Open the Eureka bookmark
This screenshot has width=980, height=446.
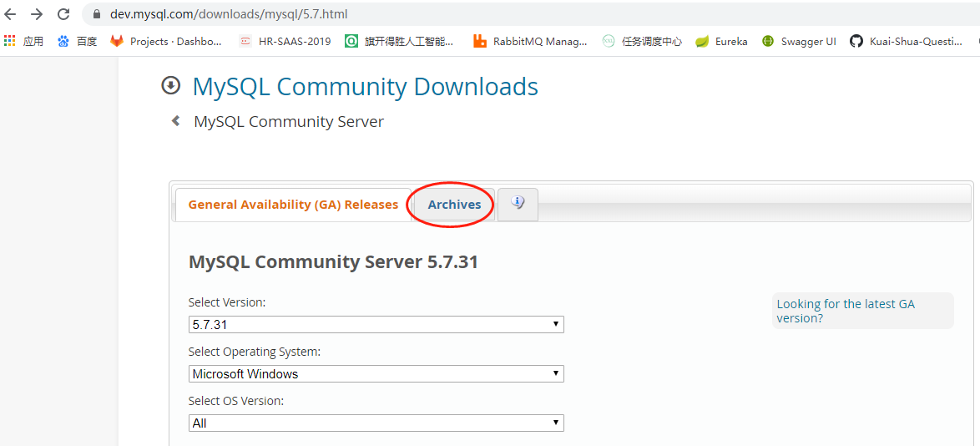click(x=721, y=41)
